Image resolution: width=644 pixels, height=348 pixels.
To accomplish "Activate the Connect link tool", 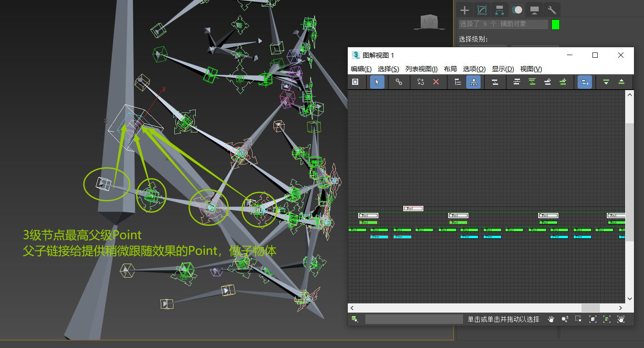I will 399,82.
